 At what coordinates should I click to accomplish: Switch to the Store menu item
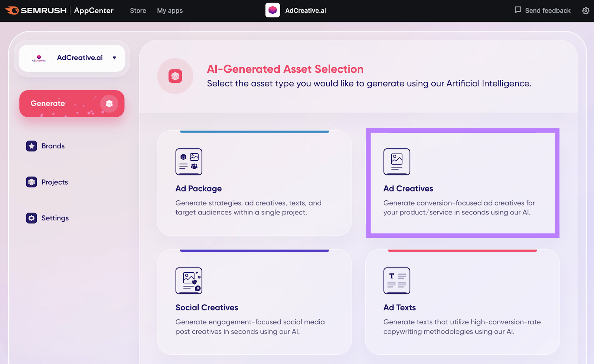point(138,10)
